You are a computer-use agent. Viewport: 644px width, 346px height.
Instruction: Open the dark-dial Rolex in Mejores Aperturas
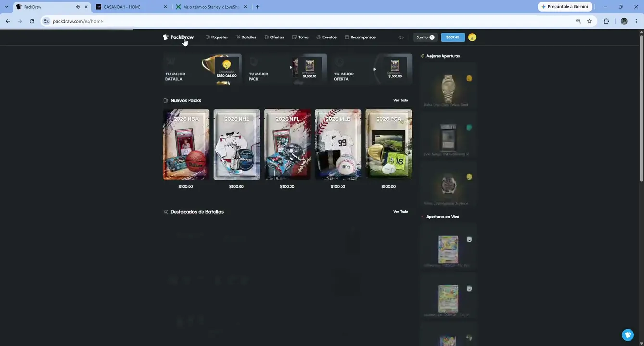pyautogui.click(x=448, y=185)
